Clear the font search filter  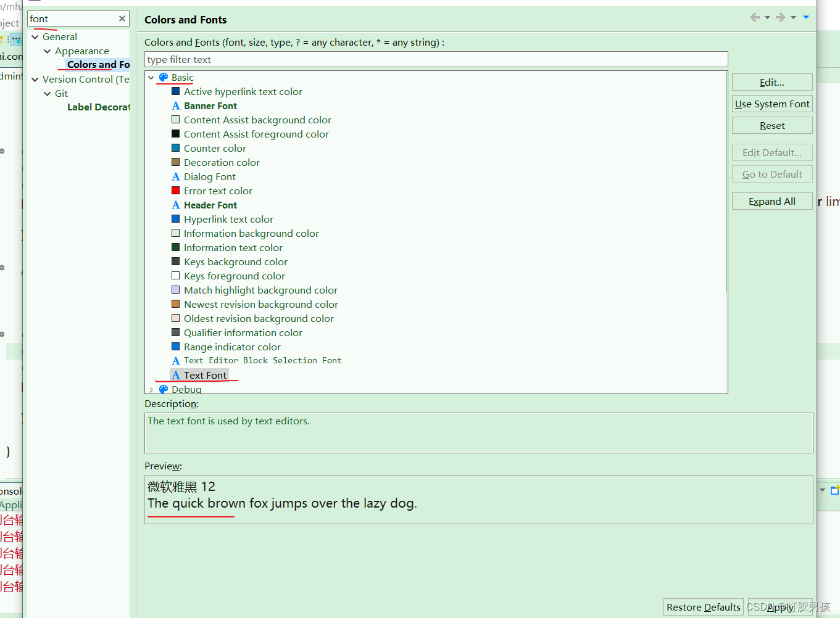122,19
